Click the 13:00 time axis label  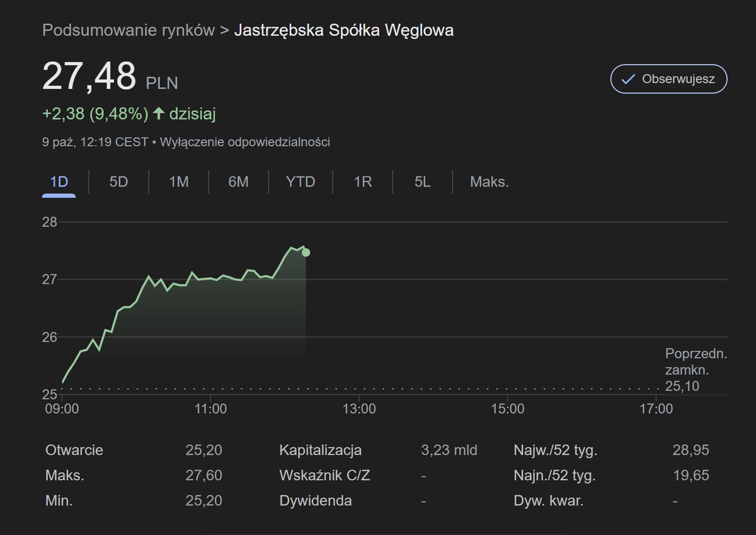click(359, 409)
